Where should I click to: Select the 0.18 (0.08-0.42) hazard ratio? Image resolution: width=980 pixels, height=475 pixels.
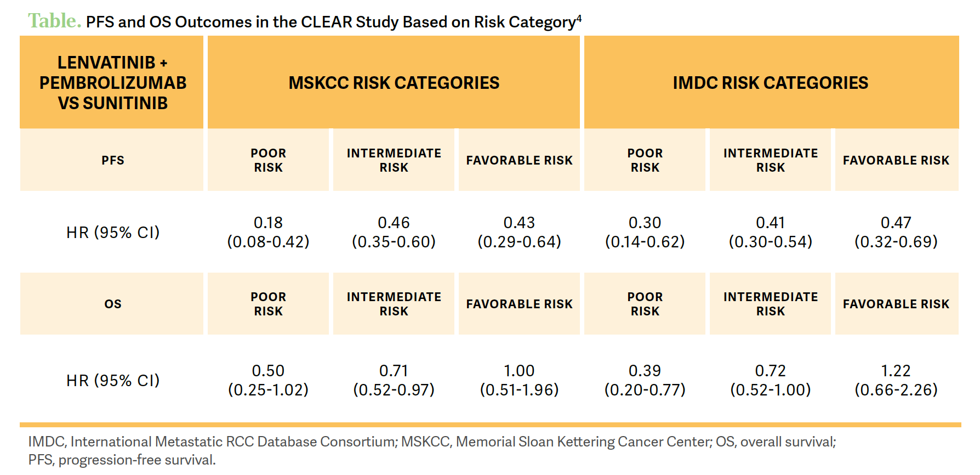point(268,232)
